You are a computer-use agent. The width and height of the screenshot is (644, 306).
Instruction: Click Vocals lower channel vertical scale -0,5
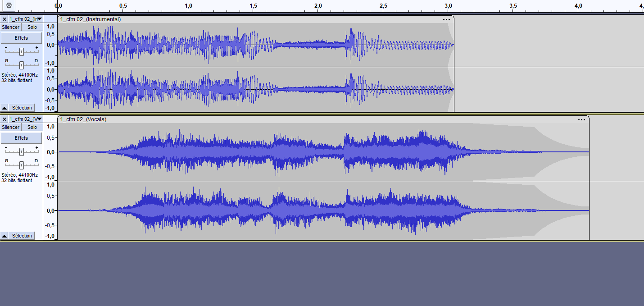click(51, 225)
